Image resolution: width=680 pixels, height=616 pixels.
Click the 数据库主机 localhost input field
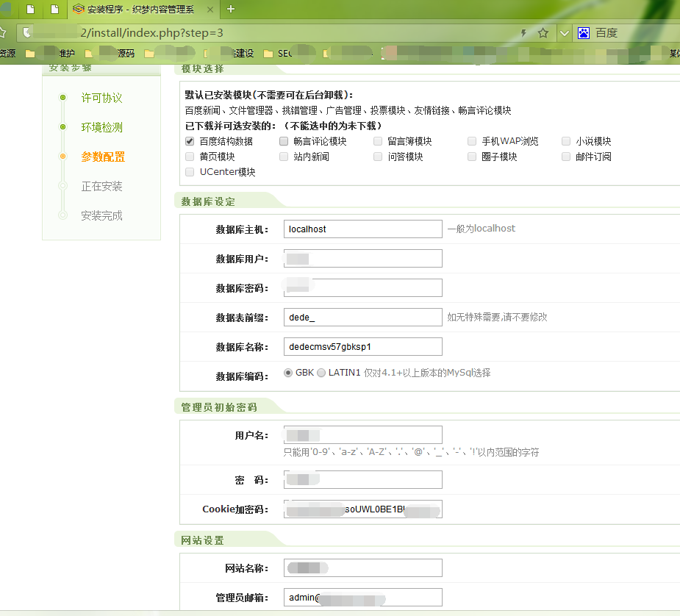point(362,229)
